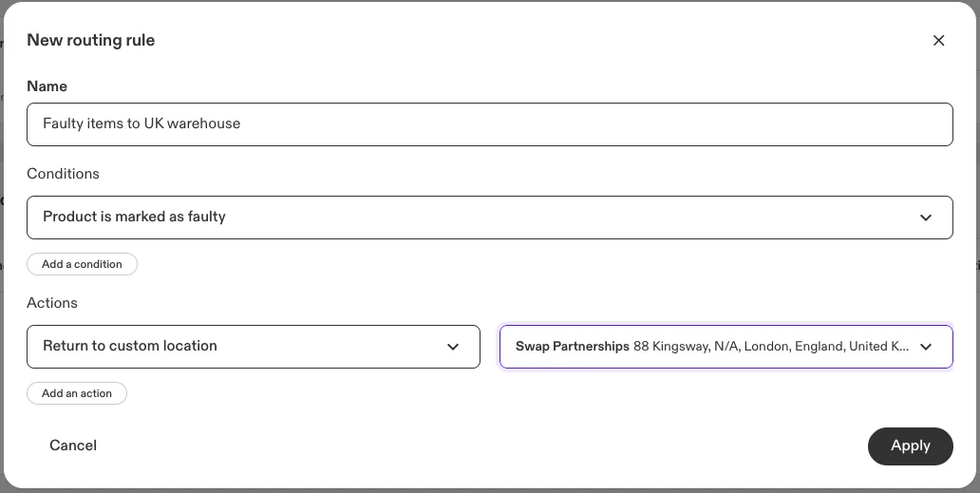Click the Add an action button
980x493 pixels.
point(77,393)
